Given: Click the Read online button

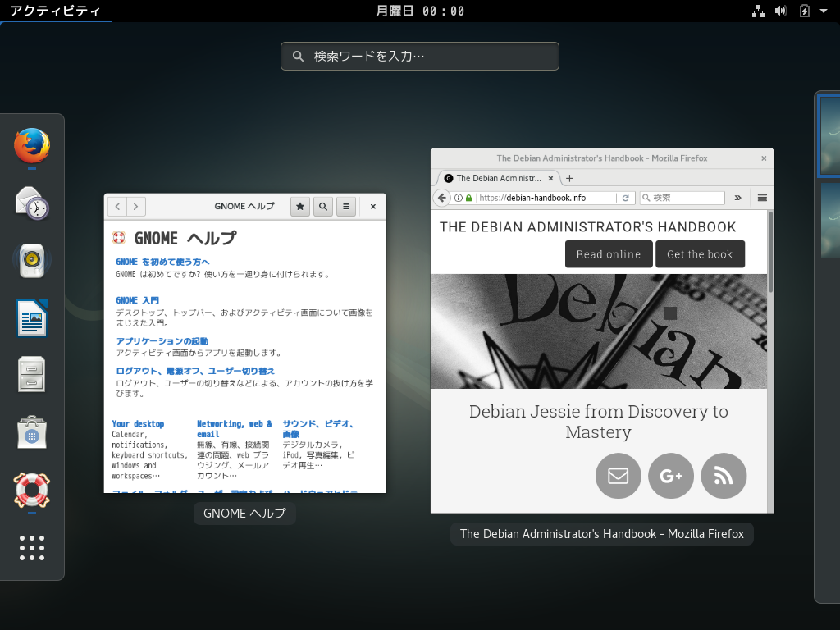Looking at the screenshot, I should tap(608, 254).
